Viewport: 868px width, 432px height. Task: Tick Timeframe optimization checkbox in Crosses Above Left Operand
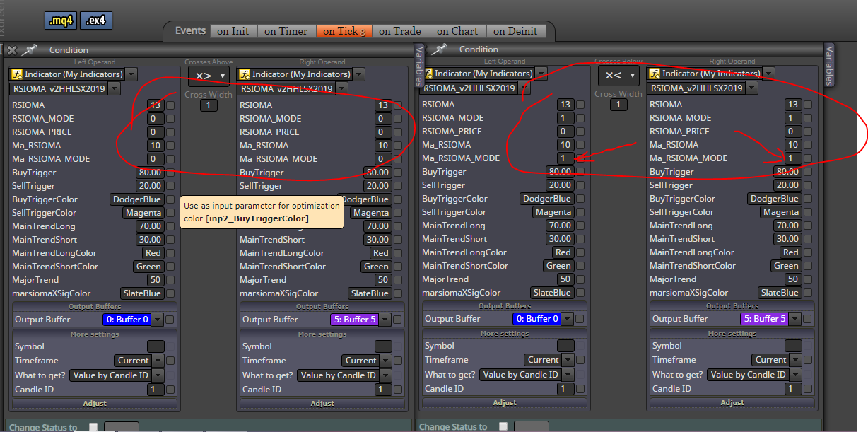pos(170,361)
